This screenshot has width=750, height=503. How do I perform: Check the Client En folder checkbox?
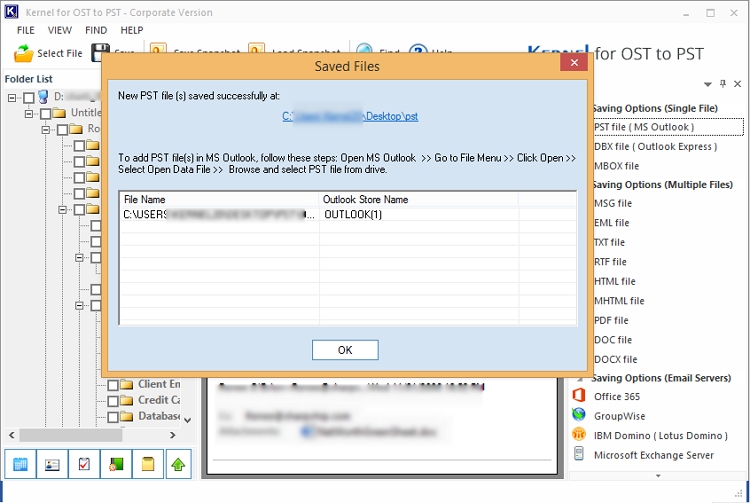[113, 385]
